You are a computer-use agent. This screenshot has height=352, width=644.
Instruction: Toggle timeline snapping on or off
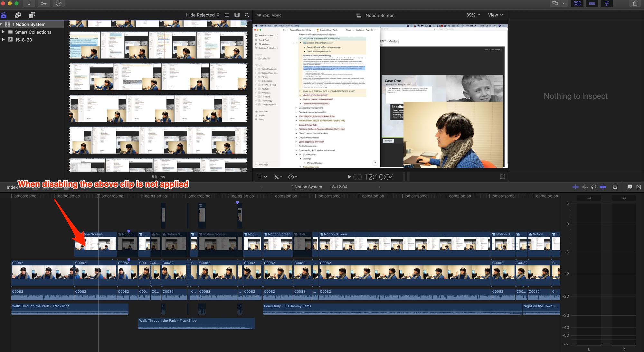click(603, 187)
